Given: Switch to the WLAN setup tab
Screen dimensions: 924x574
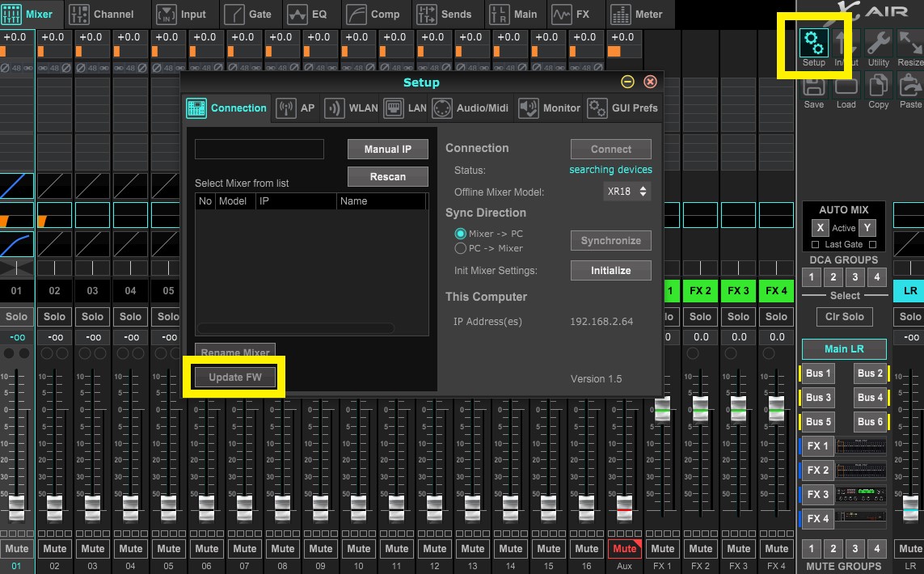Looking at the screenshot, I should point(352,108).
